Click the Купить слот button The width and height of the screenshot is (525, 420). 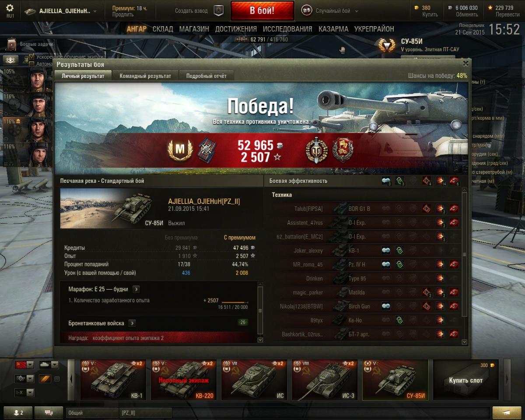click(x=465, y=380)
